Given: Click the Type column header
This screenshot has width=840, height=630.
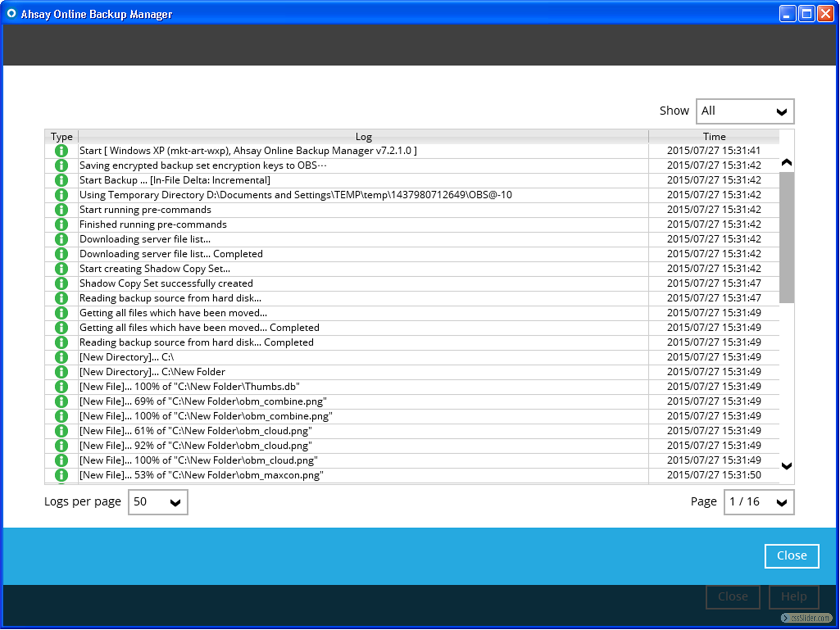Looking at the screenshot, I should (x=61, y=136).
